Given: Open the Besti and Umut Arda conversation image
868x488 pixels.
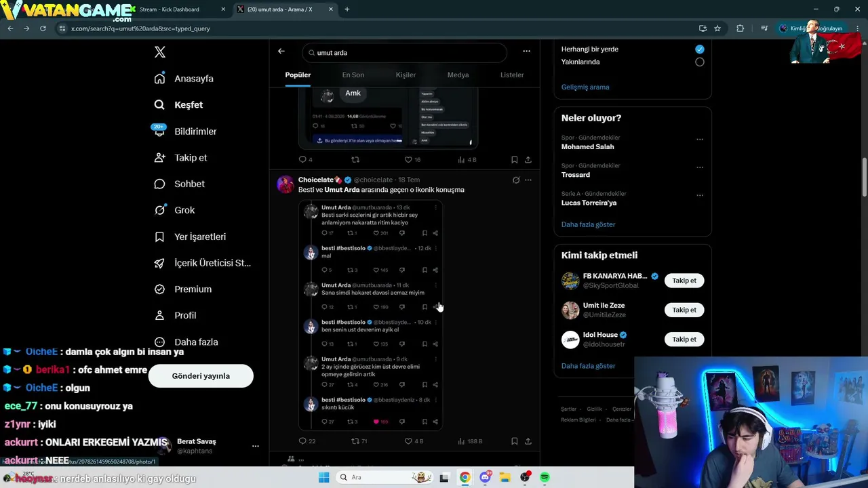Looking at the screenshot, I should coord(371,316).
